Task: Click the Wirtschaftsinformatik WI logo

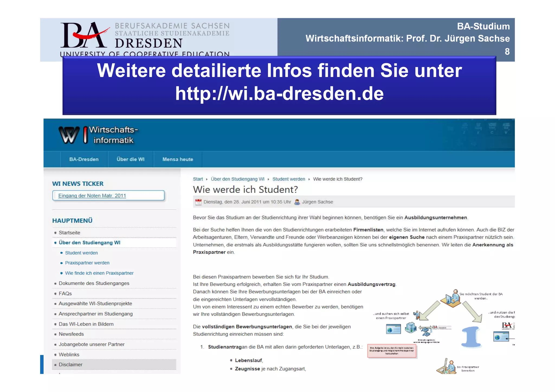Action: (98, 135)
